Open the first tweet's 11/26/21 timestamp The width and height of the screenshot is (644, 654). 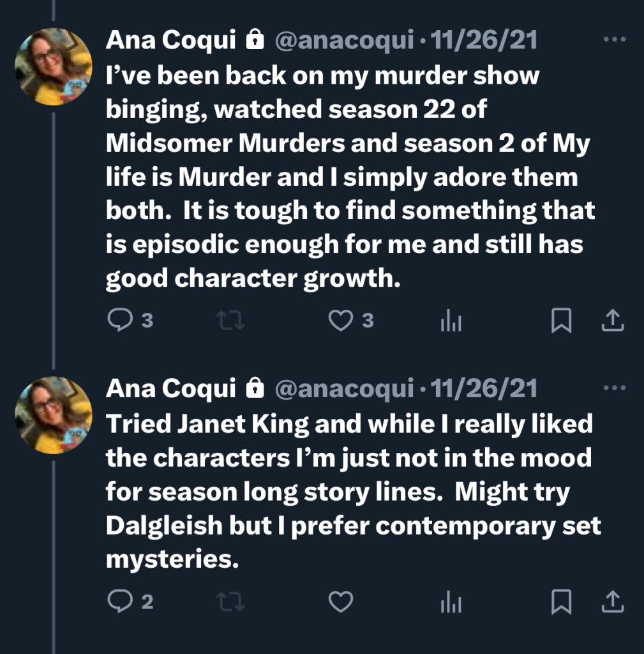(484, 41)
